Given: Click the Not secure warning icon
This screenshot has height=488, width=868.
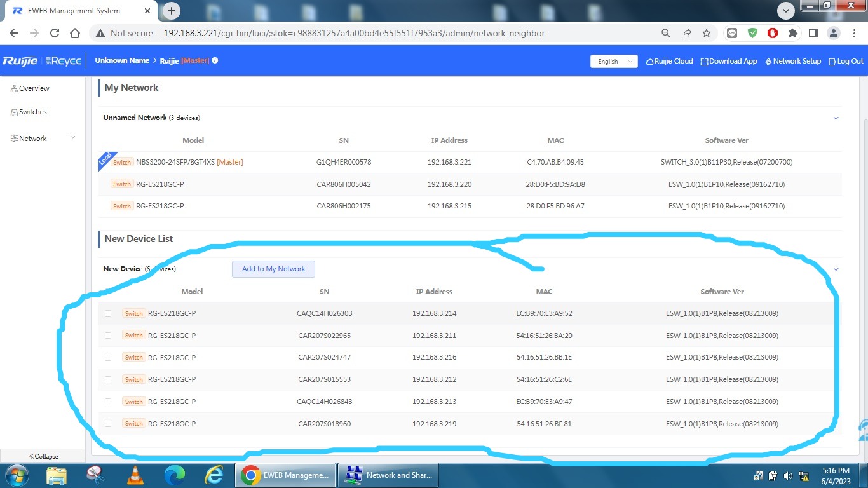Looking at the screenshot, I should (100, 33).
